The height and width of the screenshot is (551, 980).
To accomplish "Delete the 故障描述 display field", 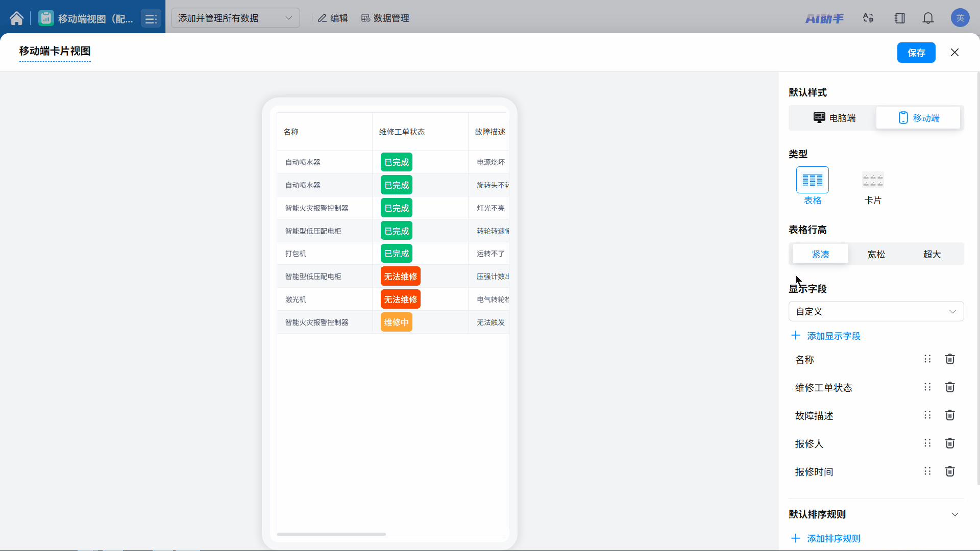I will (x=949, y=415).
